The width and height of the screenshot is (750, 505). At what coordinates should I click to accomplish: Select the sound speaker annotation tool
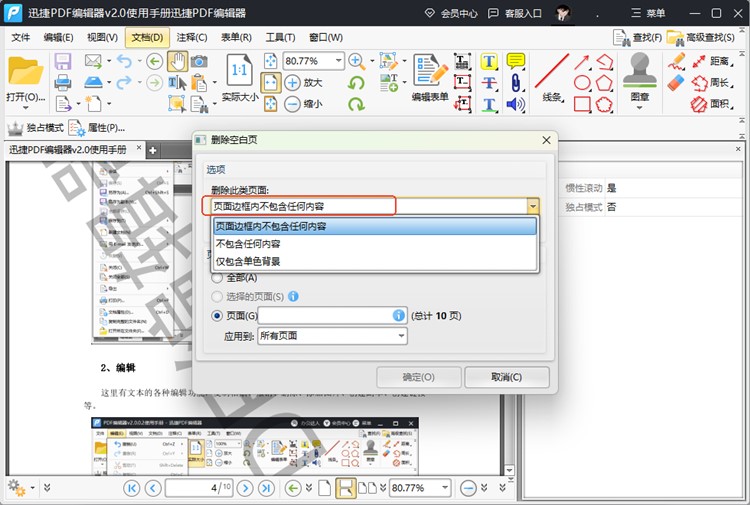click(x=516, y=104)
